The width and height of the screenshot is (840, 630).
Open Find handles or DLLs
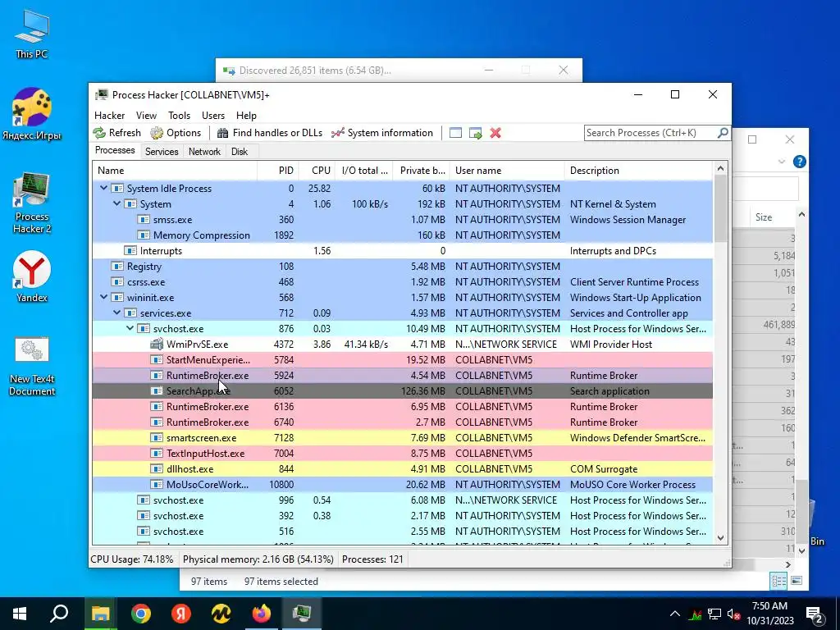tap(269, 133)
